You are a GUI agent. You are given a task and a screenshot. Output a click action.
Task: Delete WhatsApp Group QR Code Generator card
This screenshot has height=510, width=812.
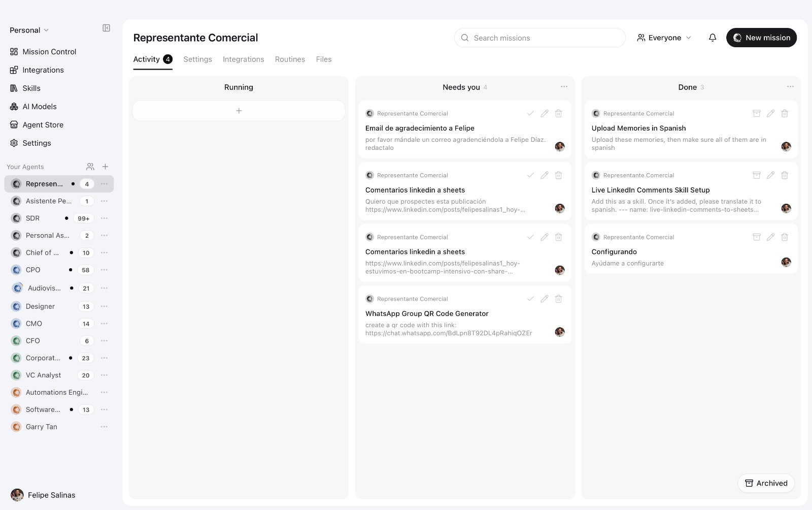pyautogui.click(x=558, y=299)
